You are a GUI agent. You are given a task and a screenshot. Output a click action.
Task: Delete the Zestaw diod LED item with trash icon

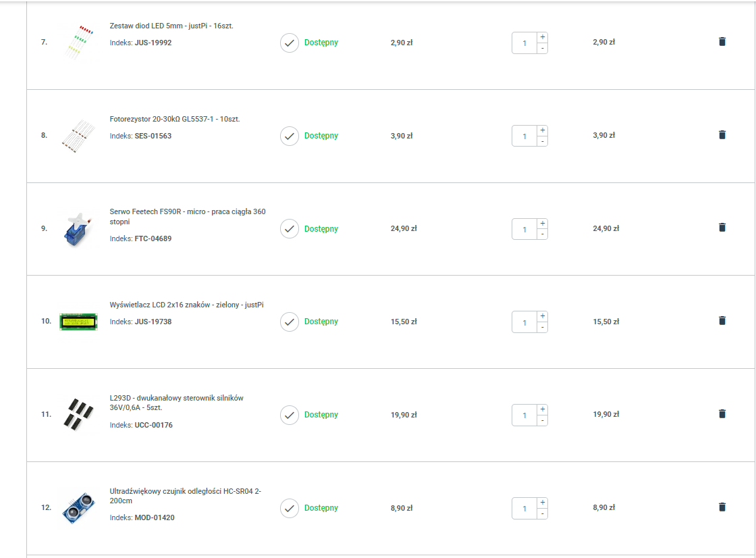(722, 41)
